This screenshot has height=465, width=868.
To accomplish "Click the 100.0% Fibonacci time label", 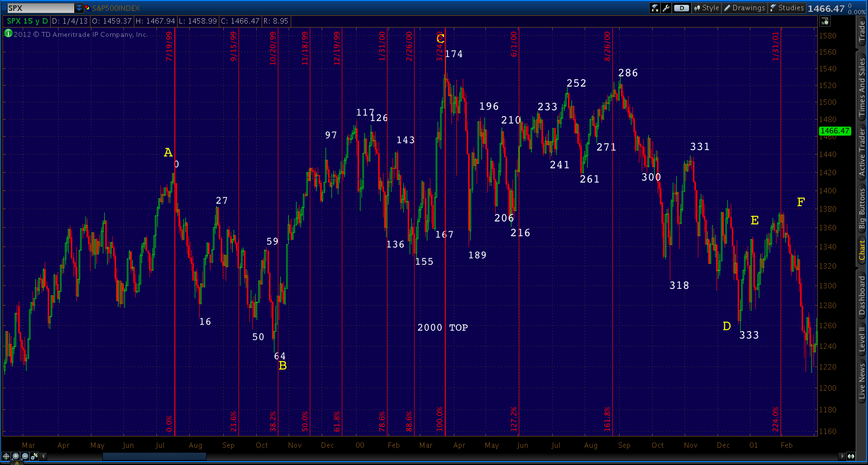I will [x=440, y=419].
